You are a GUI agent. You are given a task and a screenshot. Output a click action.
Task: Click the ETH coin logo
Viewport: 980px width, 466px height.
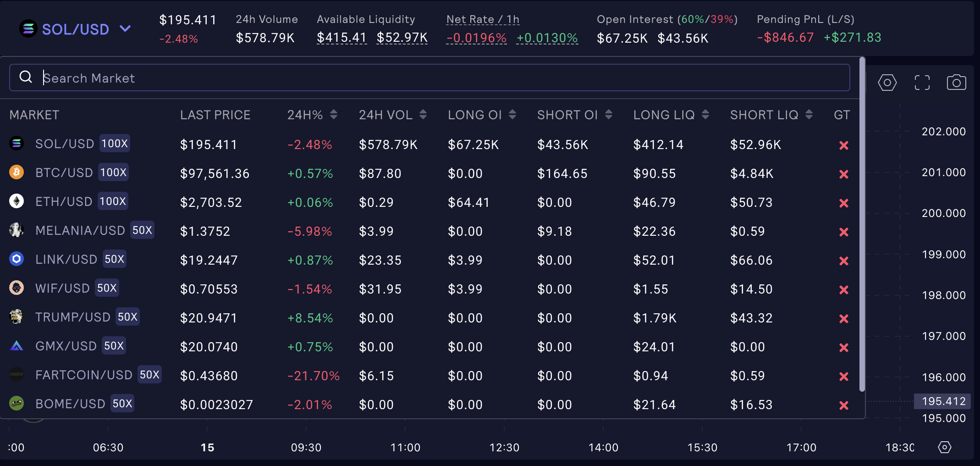click(17, 202)
